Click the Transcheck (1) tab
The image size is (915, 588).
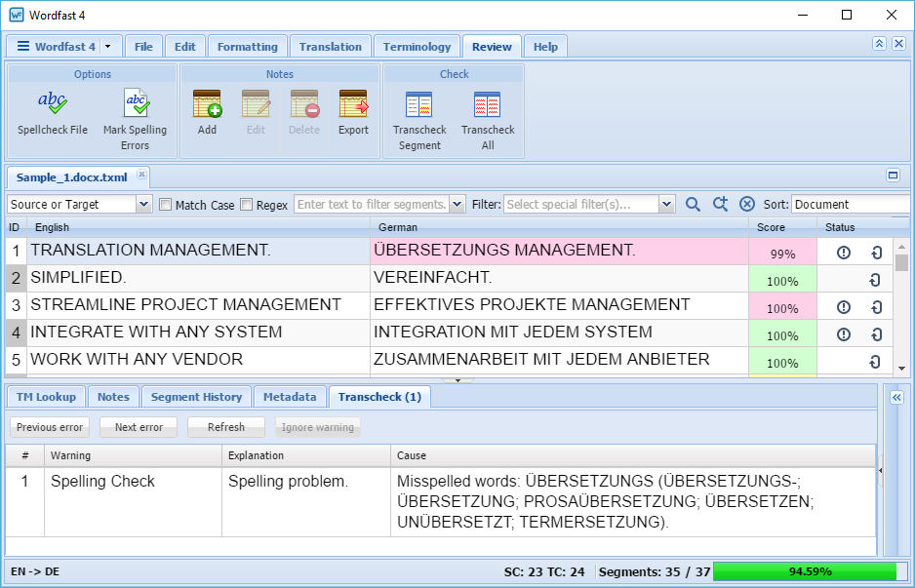tap(379, 397)
